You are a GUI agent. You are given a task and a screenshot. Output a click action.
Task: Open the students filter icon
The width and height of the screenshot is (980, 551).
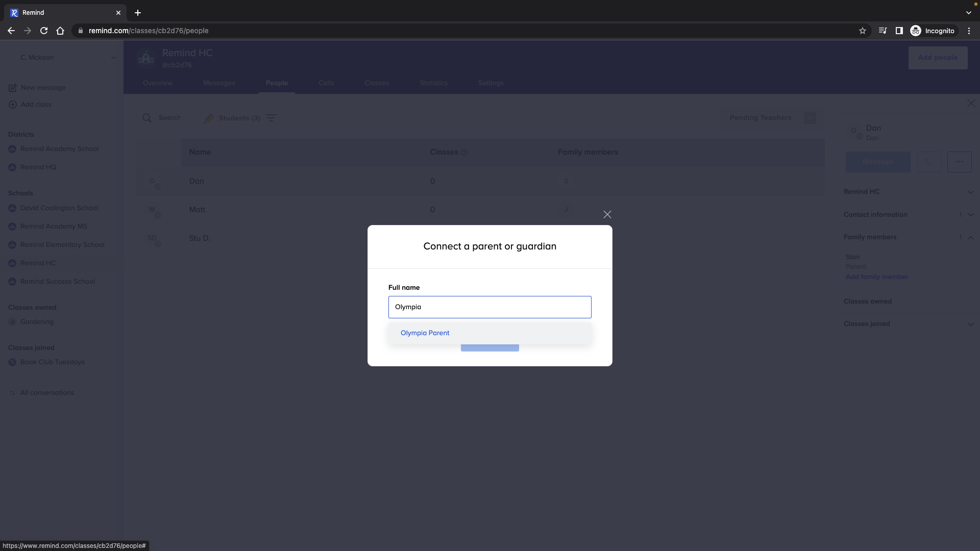point(271,118)
